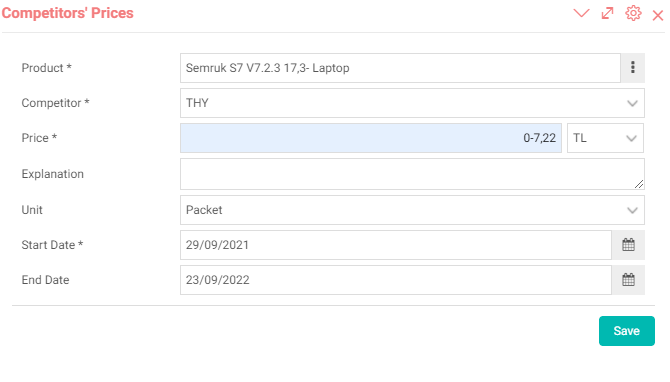Focus the Product field Semruk S7 Laptop
The height and width of the screenshot is (382, 670).
coord(400,68)
